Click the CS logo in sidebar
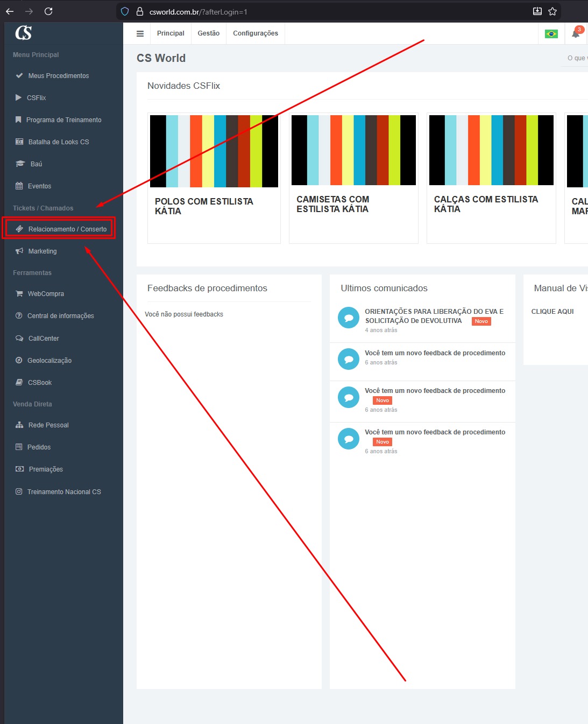This screenshot has height=724, width=588. [23, 33]
